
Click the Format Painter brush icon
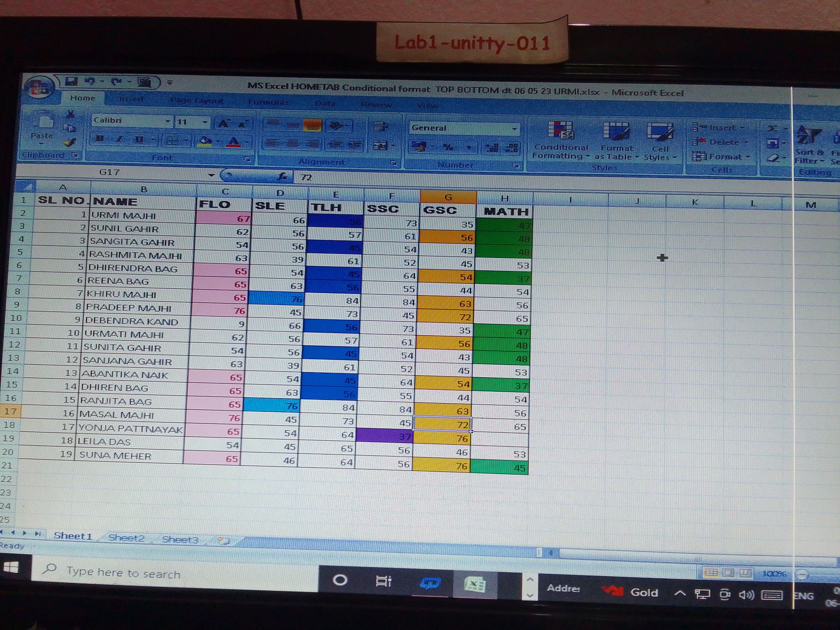[69, 142]
